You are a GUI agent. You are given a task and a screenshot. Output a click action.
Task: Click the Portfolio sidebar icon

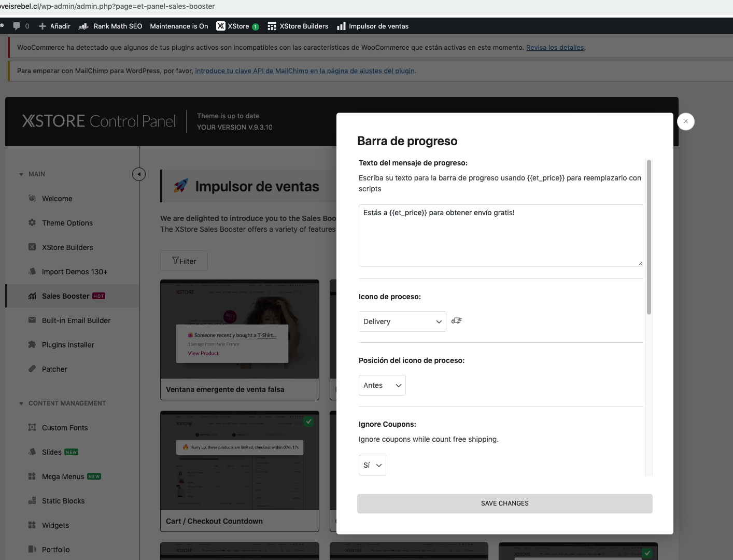pos(32,549)
